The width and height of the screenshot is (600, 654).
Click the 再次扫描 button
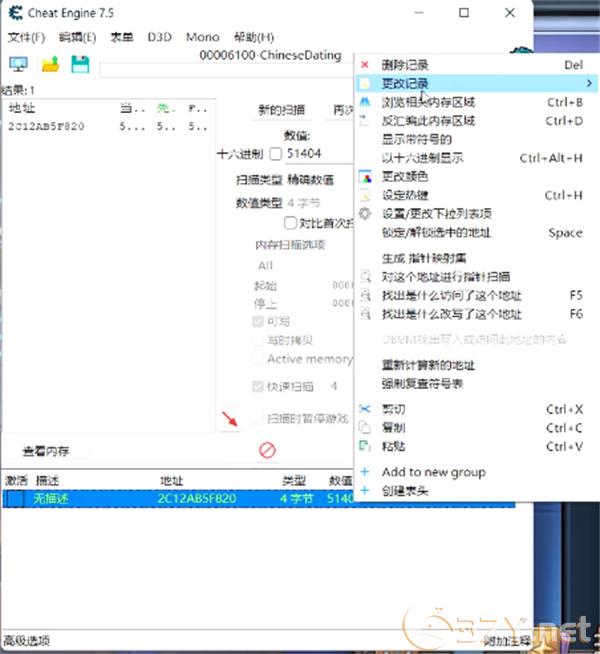coord(340,110)
